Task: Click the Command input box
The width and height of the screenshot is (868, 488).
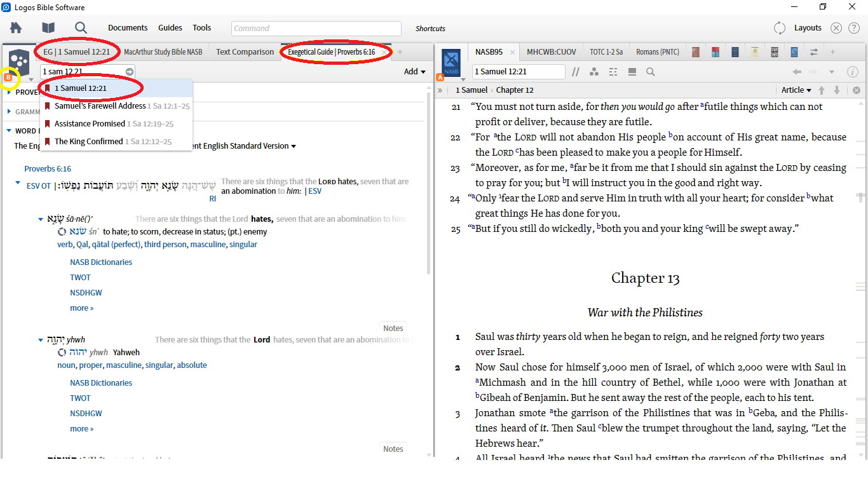Action: point(316,29)
